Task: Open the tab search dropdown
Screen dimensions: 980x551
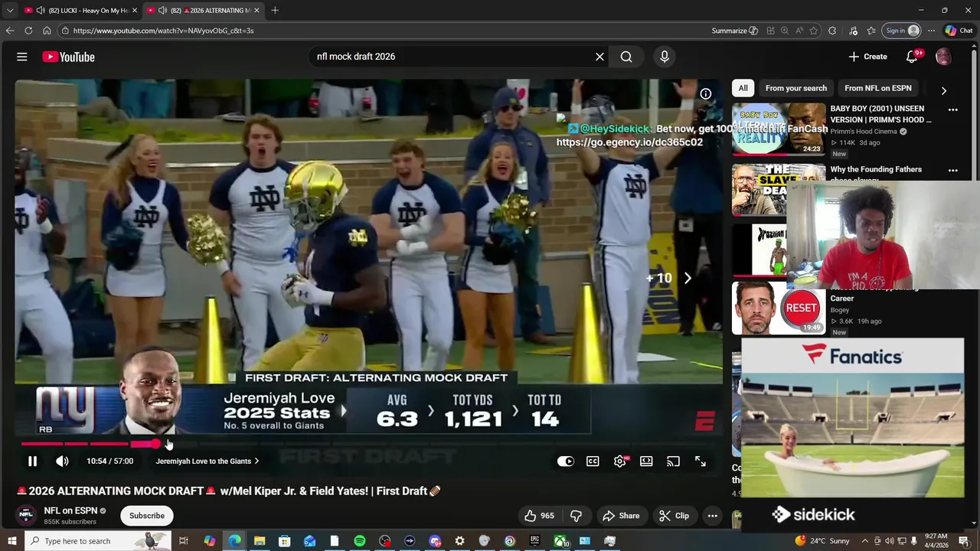Action: [x=9, y=10]
